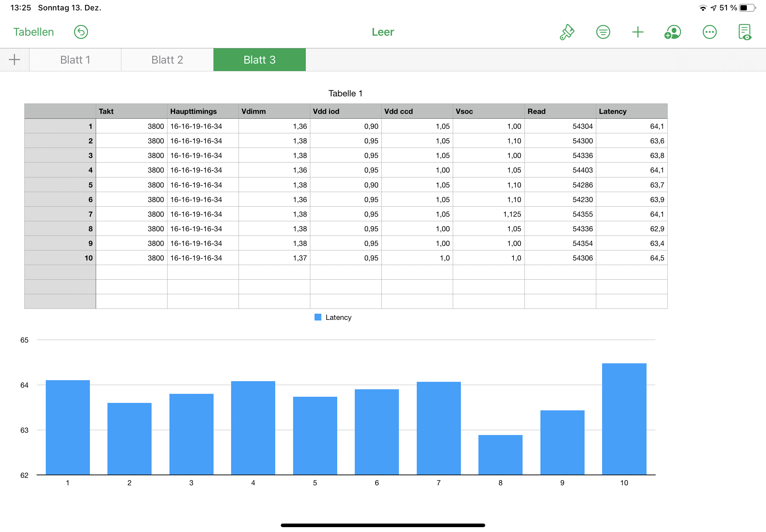
Task: Select the Latency column header cell
Action: [x=631, y=111]
